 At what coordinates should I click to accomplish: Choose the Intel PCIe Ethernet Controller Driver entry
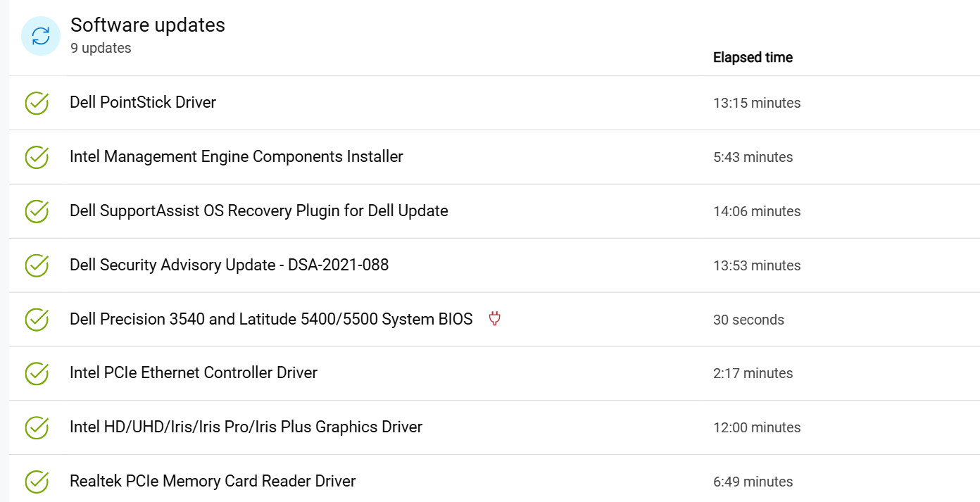494,374
